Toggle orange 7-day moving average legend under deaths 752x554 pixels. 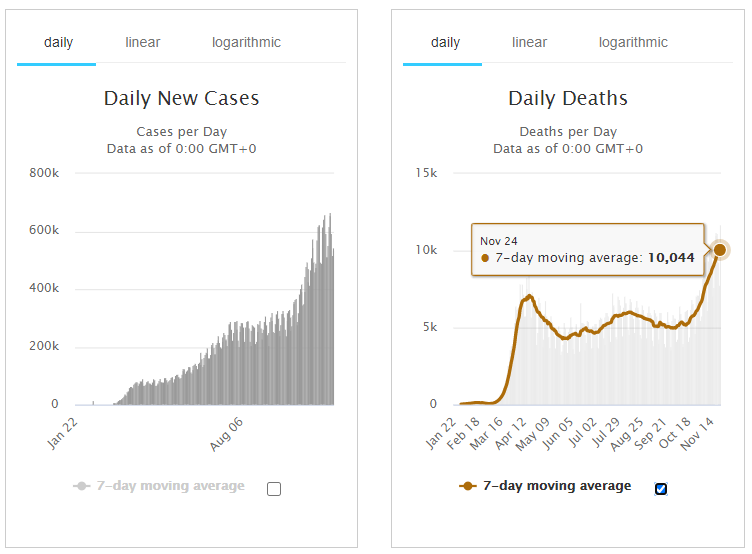click(557, 486)
